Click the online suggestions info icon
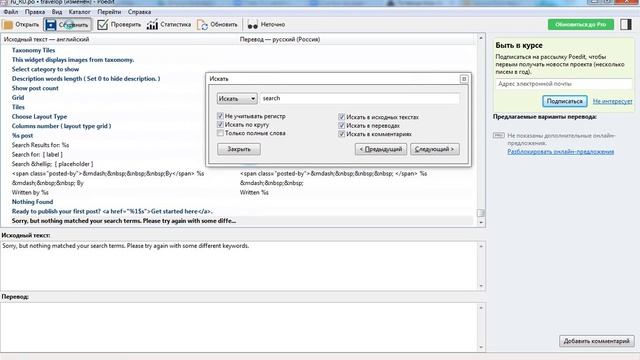This screenshot has height=360, width=640. pyautogui.click(x=498, y=135)
